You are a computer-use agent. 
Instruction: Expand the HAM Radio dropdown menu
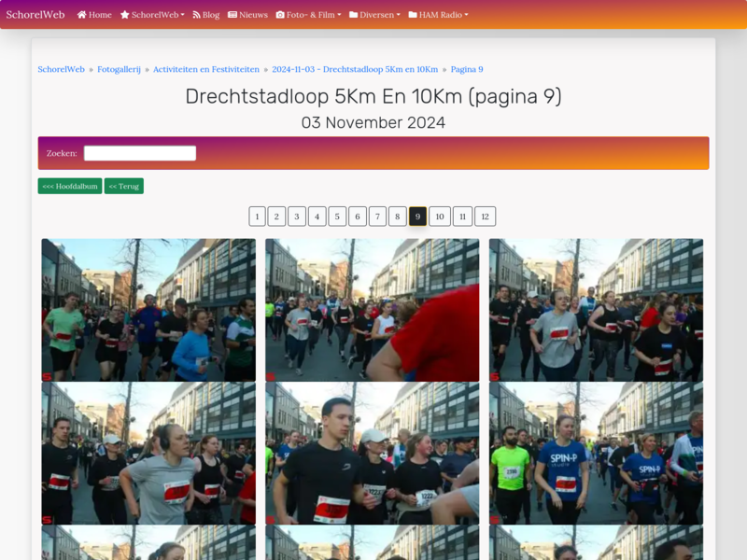pyautogui.click(x=438, y=15)
